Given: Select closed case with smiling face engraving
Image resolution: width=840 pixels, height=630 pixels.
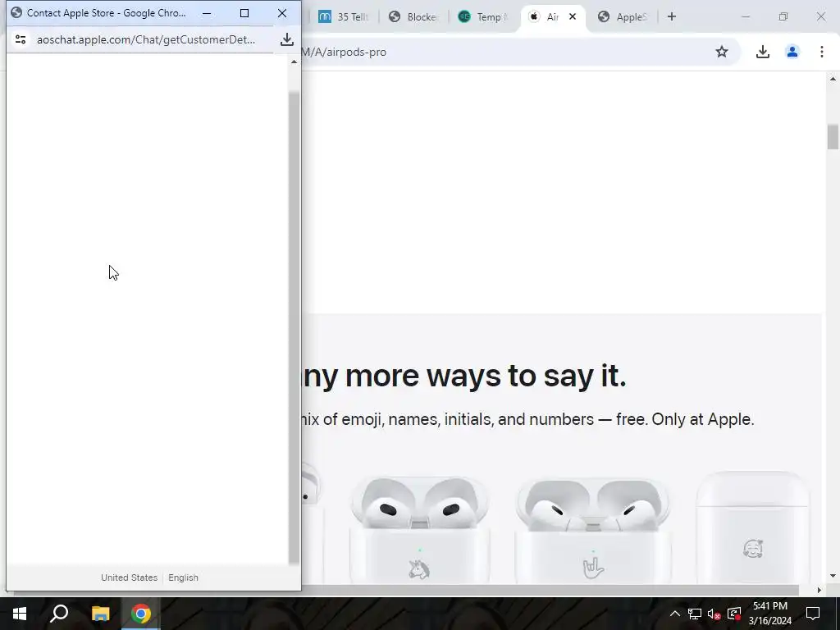Looking at the screenshot, I should tap(753, 527).
